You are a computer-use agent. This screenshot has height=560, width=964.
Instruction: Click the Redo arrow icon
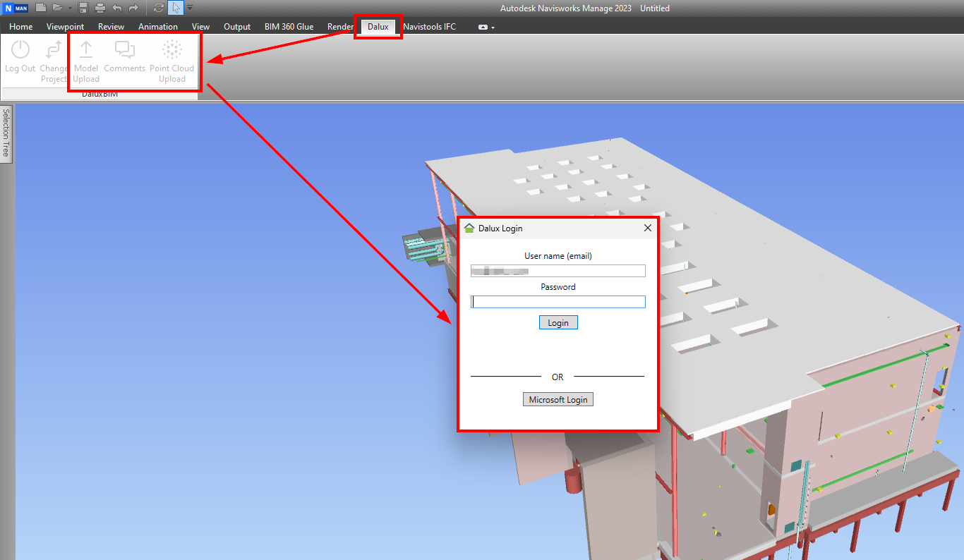133,8
